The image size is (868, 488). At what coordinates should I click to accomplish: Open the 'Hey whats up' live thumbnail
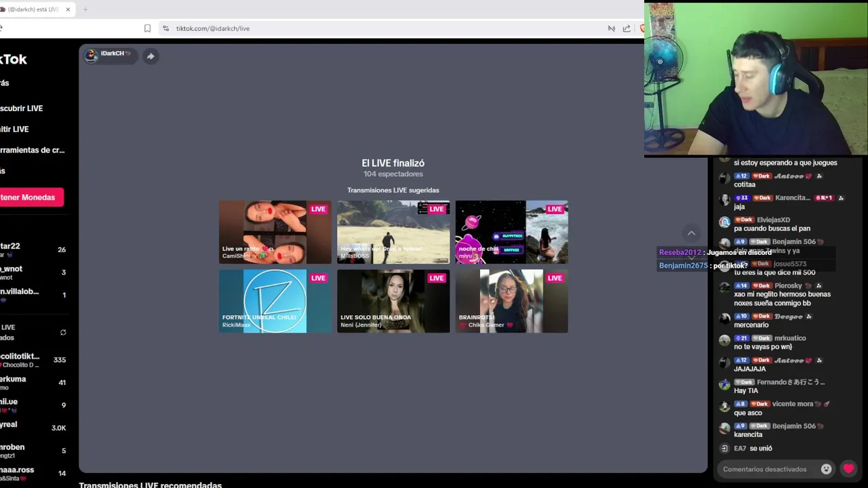(x=393, y=232)
